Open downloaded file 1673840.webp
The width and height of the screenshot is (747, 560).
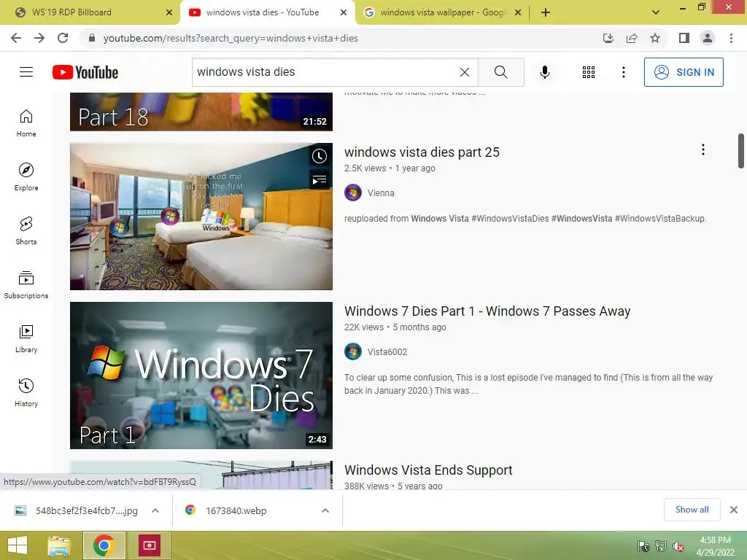click(236, 510)
